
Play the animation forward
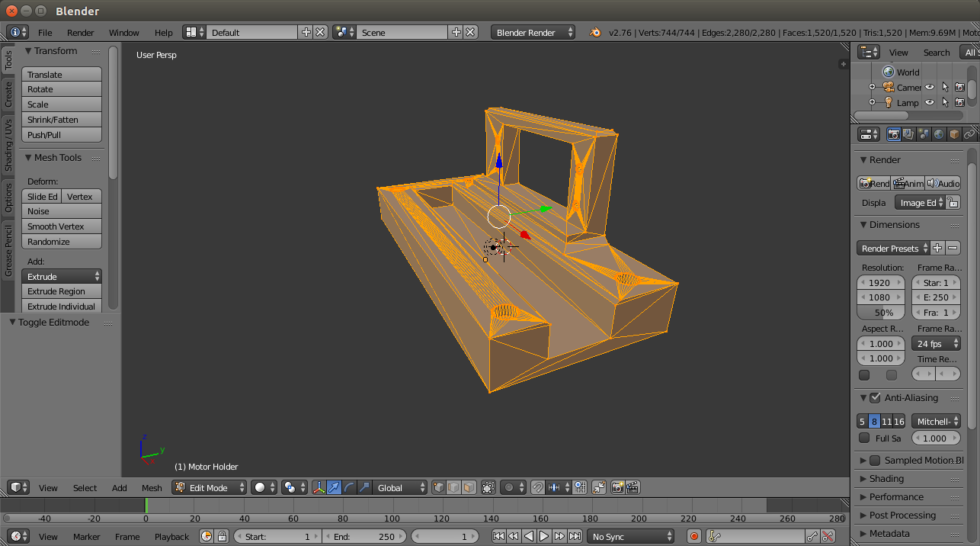[544, 537]
